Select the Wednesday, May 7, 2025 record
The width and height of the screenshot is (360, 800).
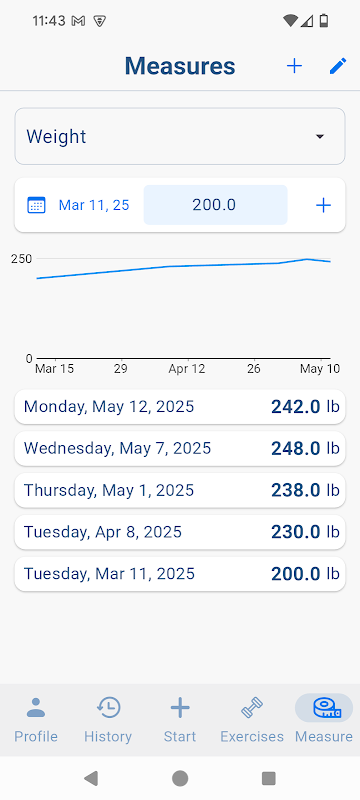tap(180, 448)
